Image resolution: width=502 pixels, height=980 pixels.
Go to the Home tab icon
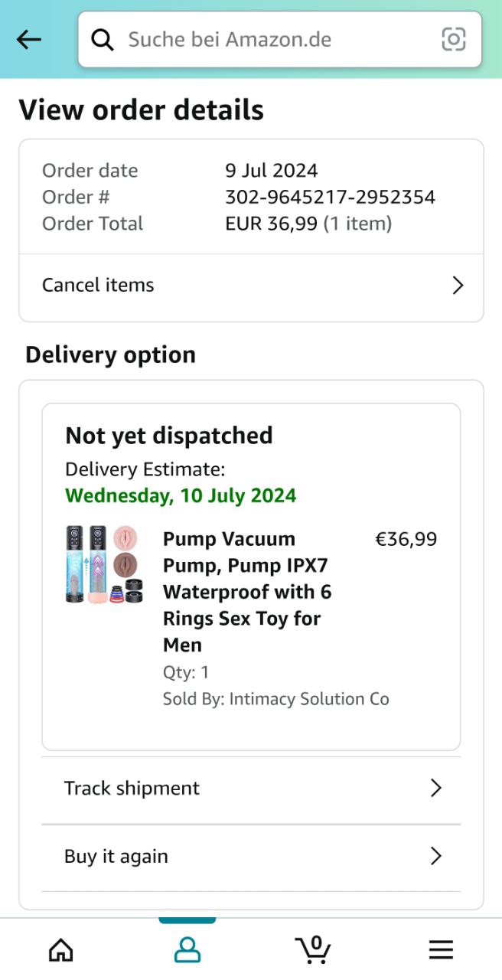pos(61,950)
